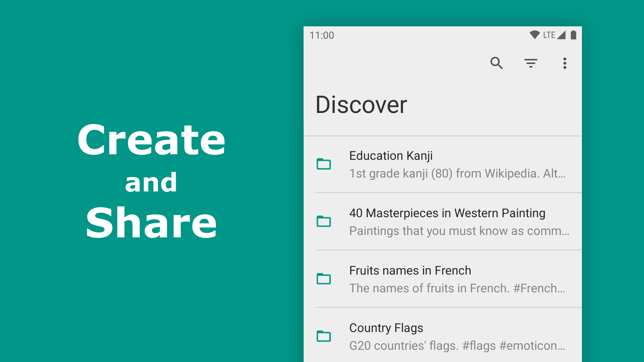The image size is (644, 362).
Task: Open the Country Flags deck
Action: (386, 328)
